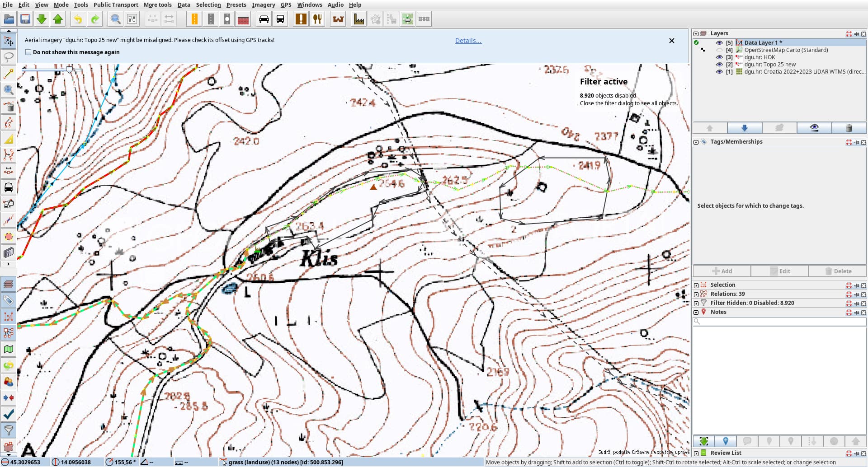Open the Search objects magnifier tool
Screen dimensions: 868x467
tap(116, 19)
